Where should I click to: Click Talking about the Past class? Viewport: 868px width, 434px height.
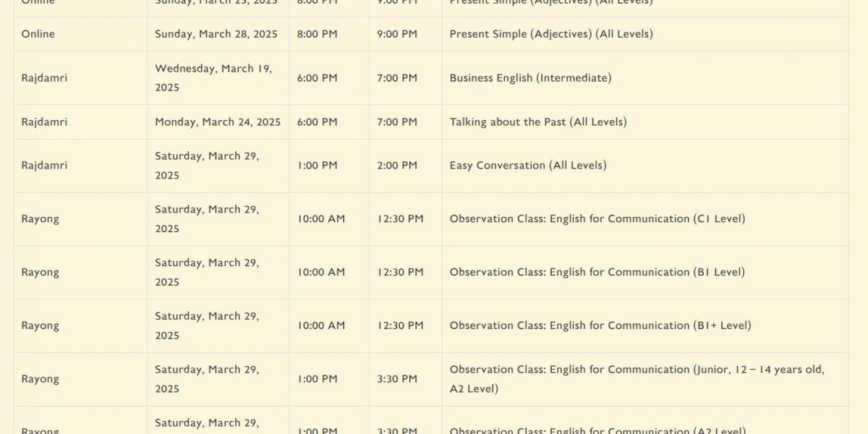point(538,122)
